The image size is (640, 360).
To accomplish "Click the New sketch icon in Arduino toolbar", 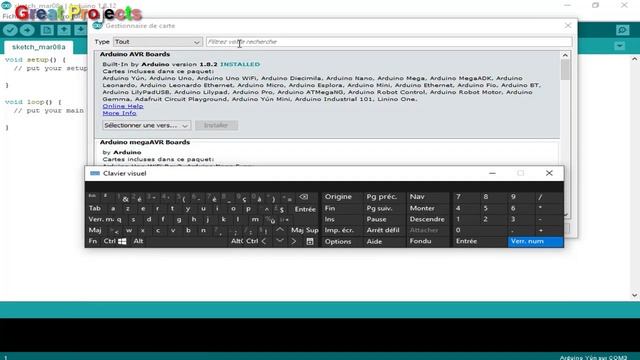I will 47,30.
